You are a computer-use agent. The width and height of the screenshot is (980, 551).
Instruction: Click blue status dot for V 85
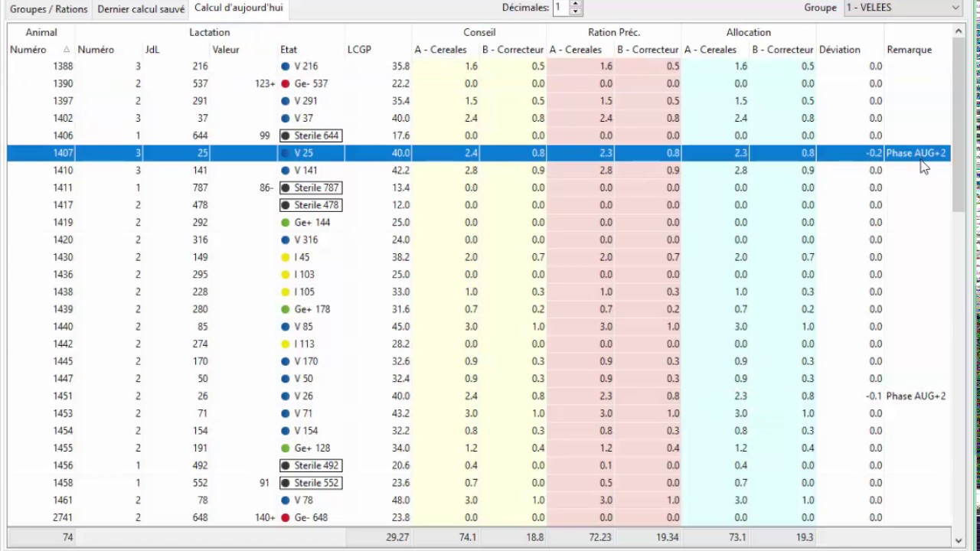[x=286, y=327]
